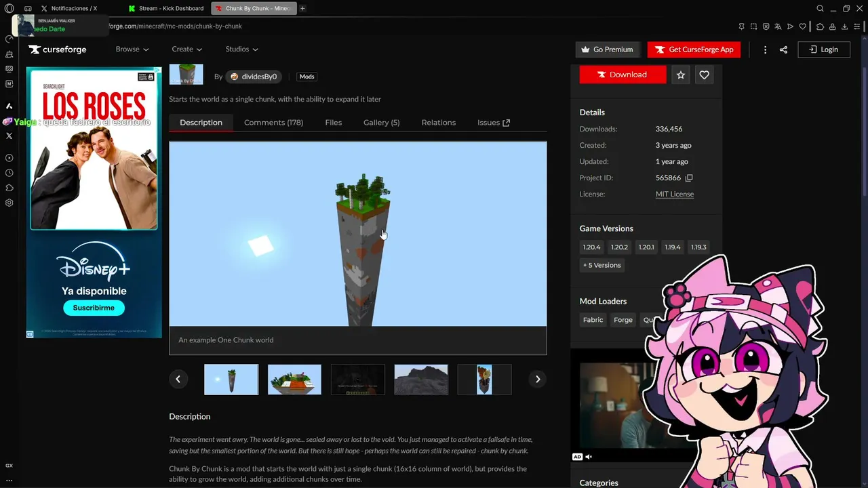Open the browser downloads icon
Viewport: 868px width, 488px height.
(845, 26)
